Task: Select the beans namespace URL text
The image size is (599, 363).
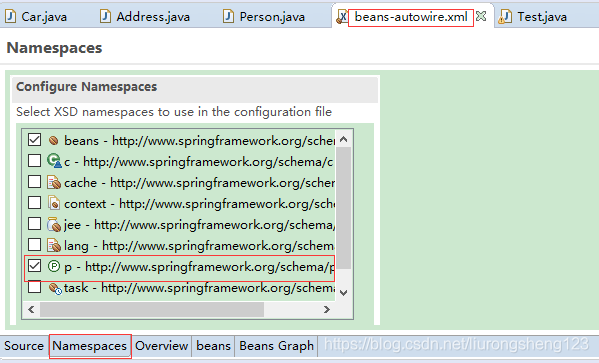Action: [x=223, y=141]
